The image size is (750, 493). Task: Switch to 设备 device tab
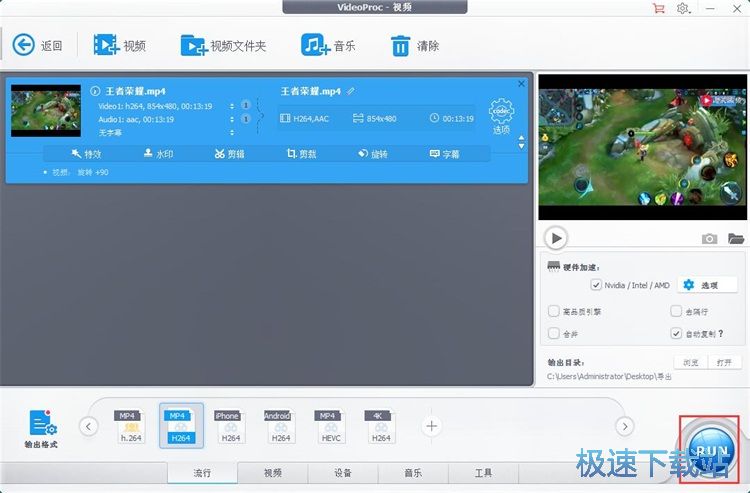(343, 472)
